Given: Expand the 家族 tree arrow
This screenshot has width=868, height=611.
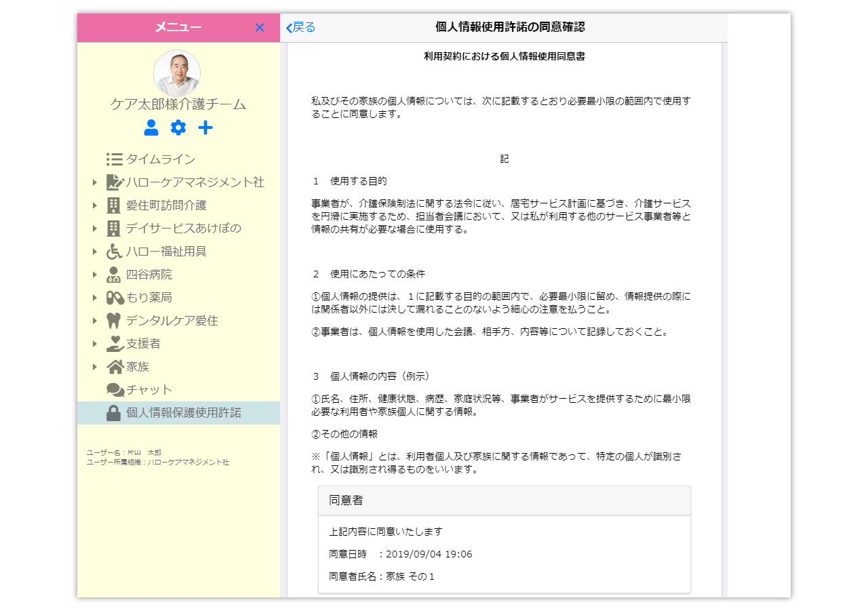Looking at the screenshot, I should [95, 367].
